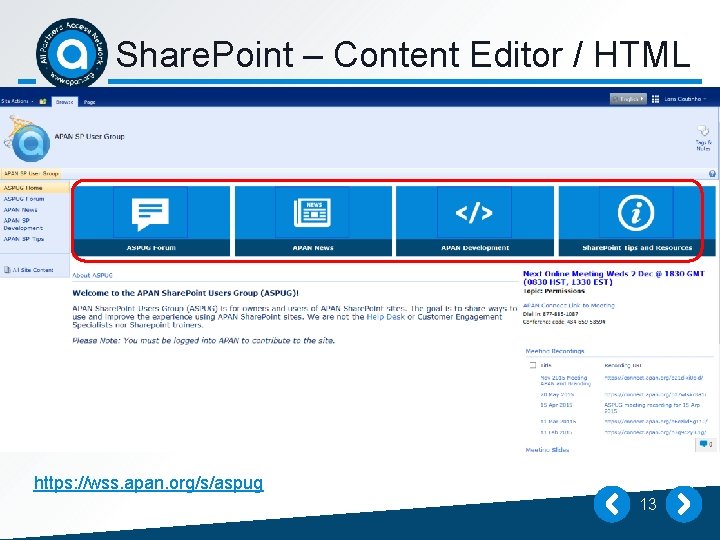This screenshot has height=540, width=720.
Task: Select APAN News in left navigation
Action: 21,210
